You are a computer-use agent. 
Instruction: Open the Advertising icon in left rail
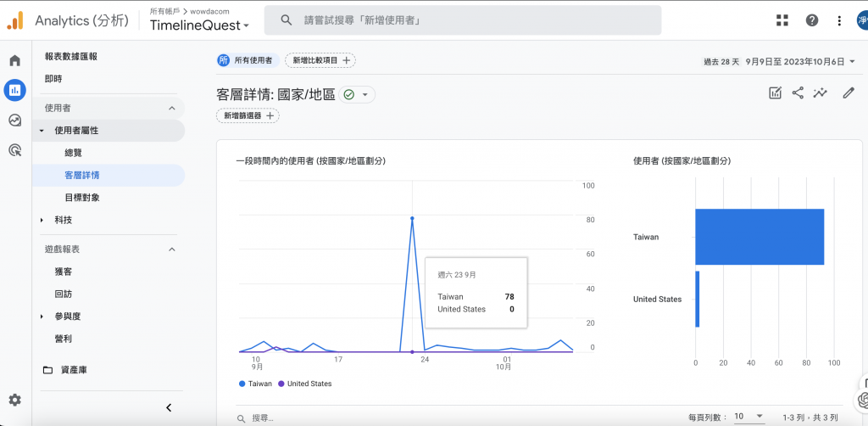click(15, 149)
